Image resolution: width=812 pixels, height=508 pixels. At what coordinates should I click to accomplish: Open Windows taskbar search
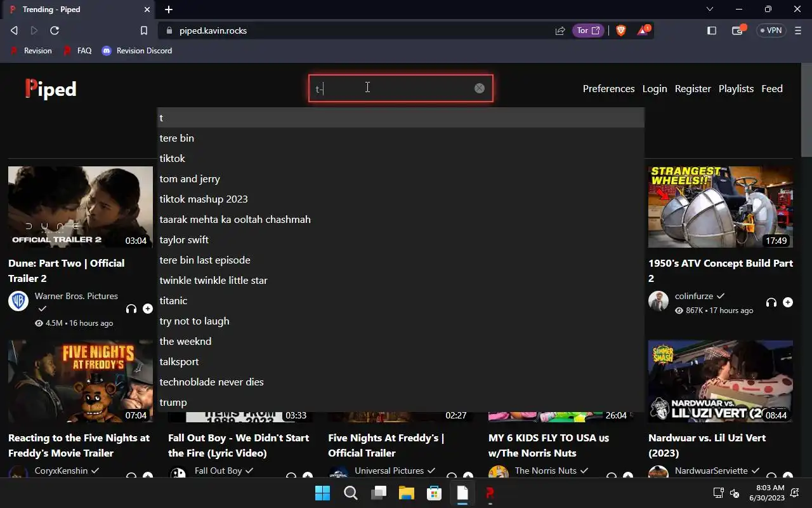pos(350,493)
